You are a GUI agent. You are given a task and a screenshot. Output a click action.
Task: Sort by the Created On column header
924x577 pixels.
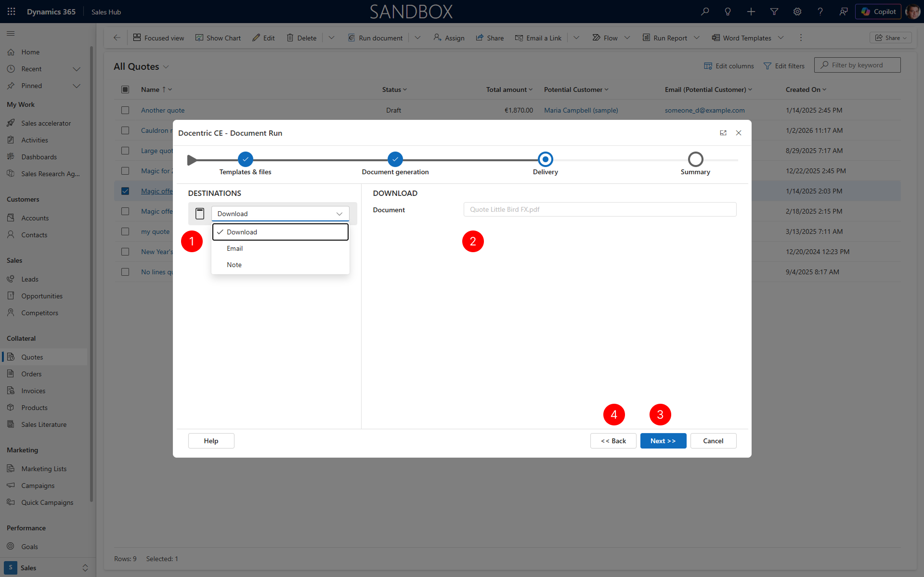pyautogui.click(x=806, y=90)
